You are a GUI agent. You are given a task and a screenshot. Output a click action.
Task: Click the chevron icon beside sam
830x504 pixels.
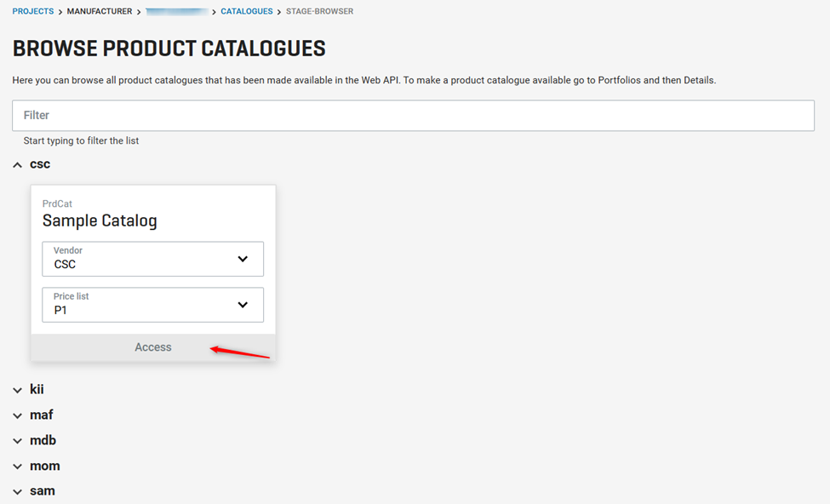point(17,490)
